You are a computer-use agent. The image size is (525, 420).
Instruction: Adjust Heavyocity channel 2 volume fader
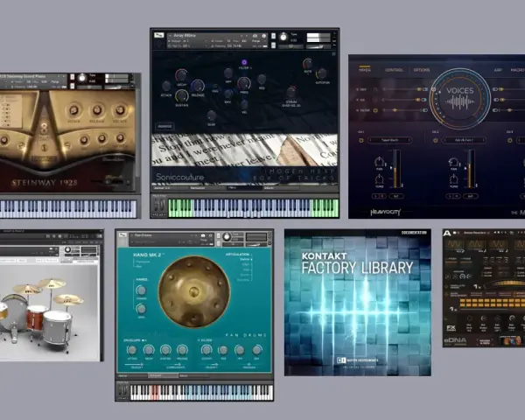(x=471, y=170)
